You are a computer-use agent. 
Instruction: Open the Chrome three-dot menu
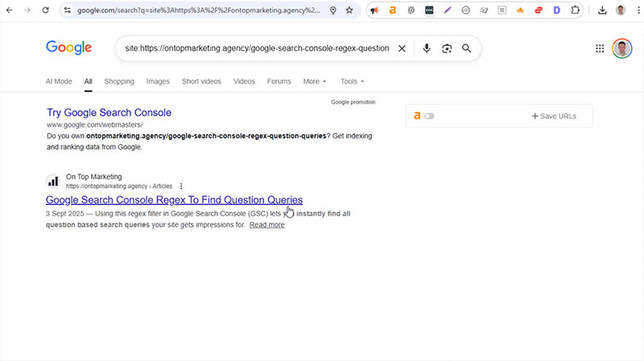pos(638,10)
